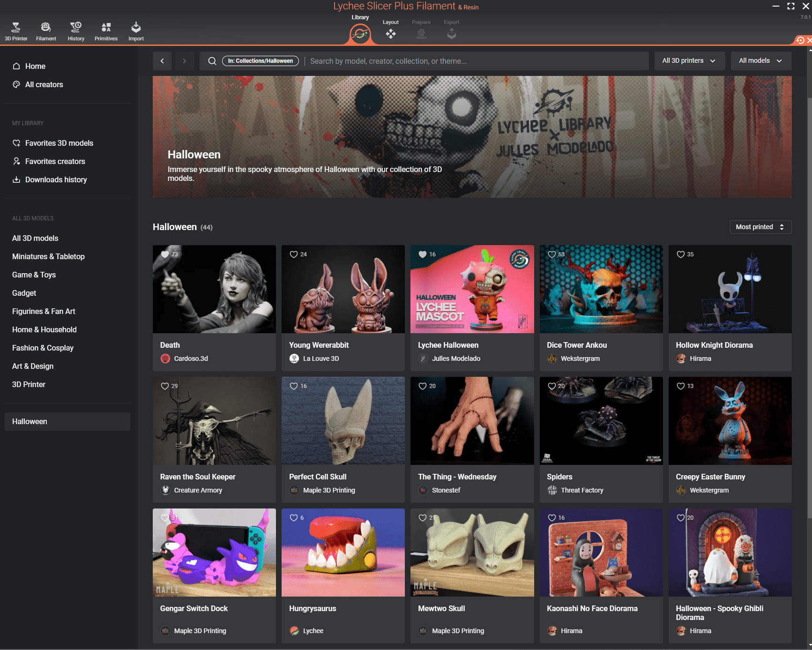The width and height of the screenshot is (812, 650).
Task: Favorite the Creepy Easter Bunny heart
Action: (x=681, y=386)
